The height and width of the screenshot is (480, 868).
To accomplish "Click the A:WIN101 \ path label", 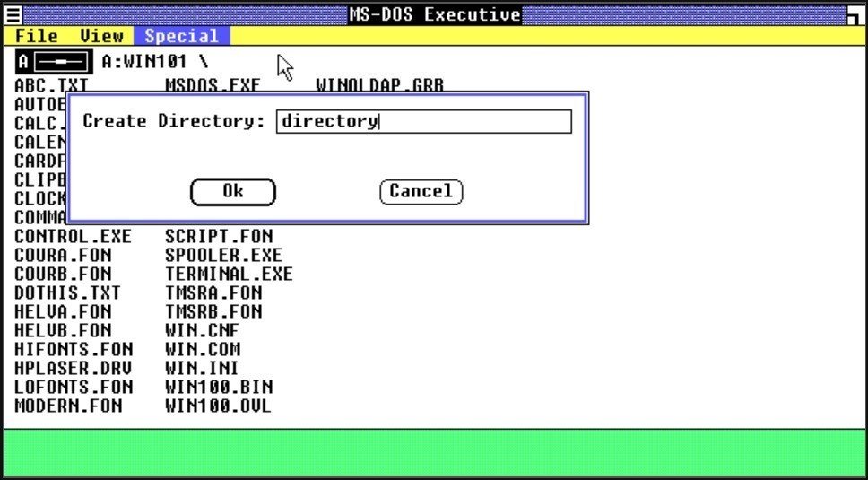I will click(155, 61).
